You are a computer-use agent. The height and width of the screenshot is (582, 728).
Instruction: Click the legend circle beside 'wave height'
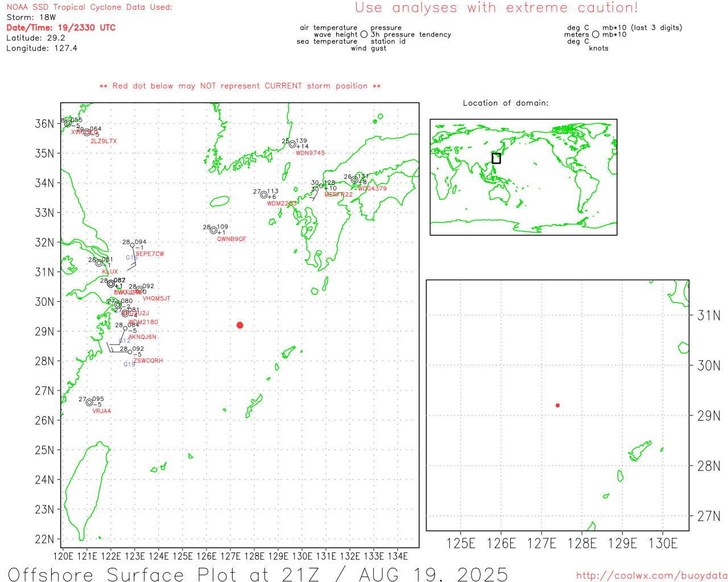pos(364,34)
